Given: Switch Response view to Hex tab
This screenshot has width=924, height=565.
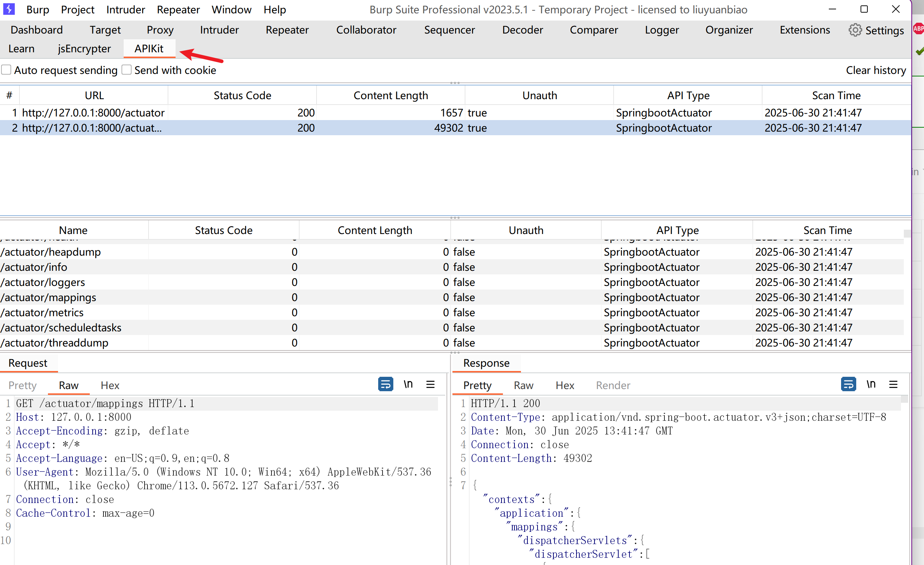Looking at the screenshot, I should point(564,385).
